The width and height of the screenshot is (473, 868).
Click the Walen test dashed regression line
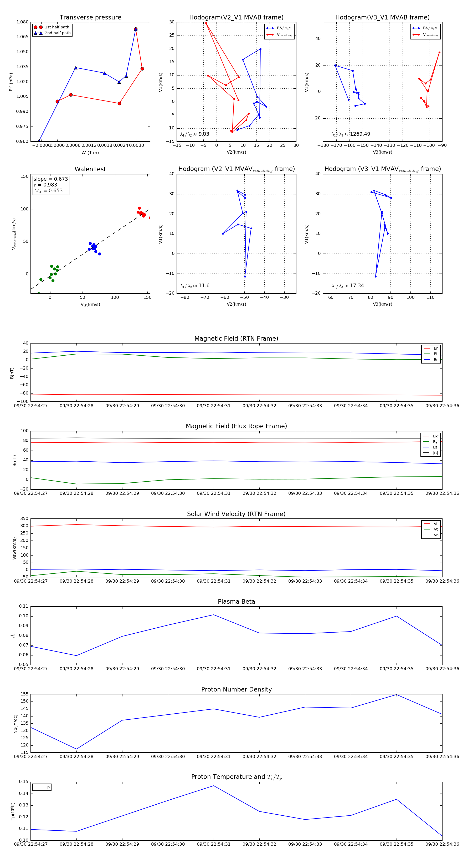pyautogui.click(x=90, y=249)
